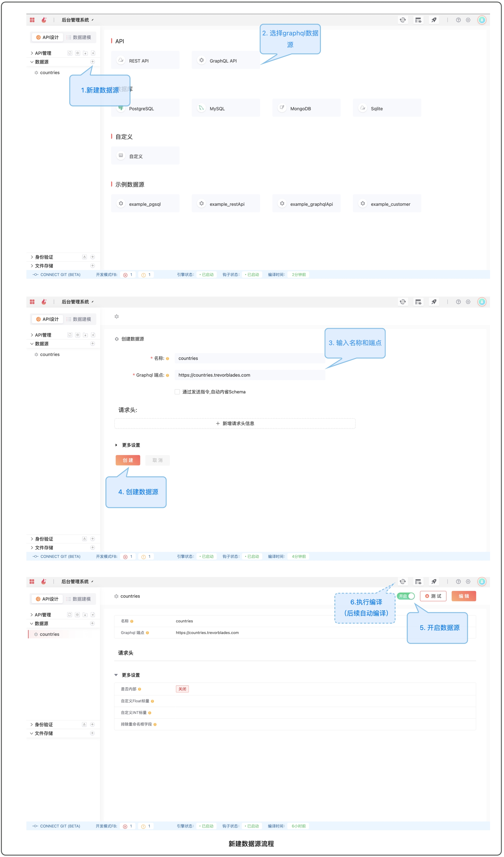Viewport: 504px width, 857px height.
Task: Click the 创建 button
Action: pos(128,460)
